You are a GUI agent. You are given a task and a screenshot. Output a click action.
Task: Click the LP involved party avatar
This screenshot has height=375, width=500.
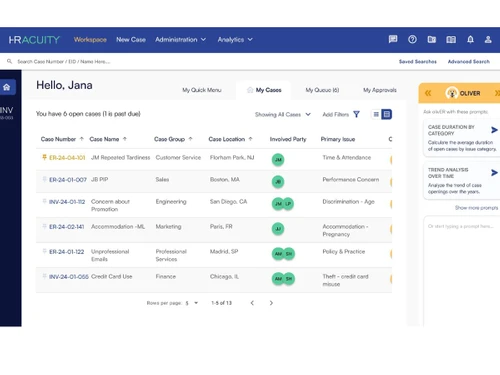point(288,204)
